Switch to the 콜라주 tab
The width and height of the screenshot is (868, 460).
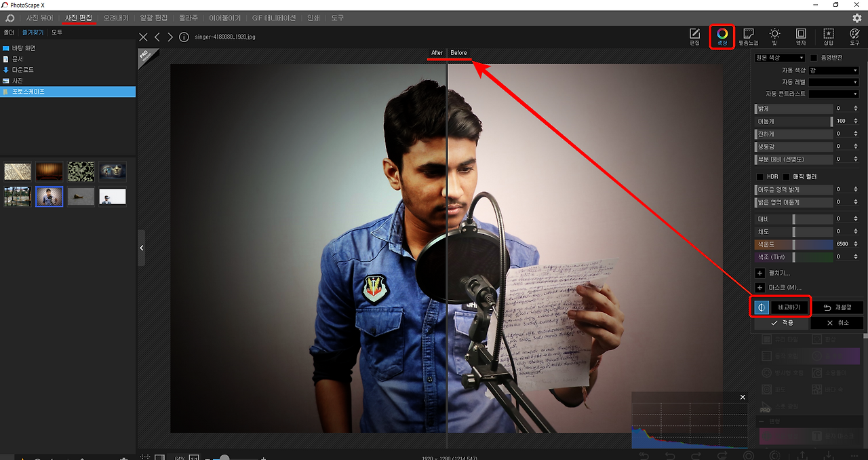click(x=189, y=18)
